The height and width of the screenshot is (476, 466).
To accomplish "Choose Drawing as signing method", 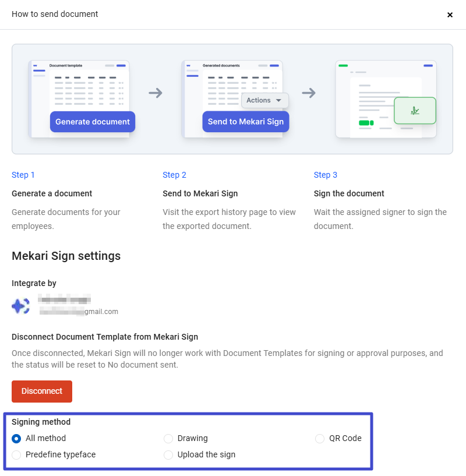I will pyautogui.click(x=168, y=438).
